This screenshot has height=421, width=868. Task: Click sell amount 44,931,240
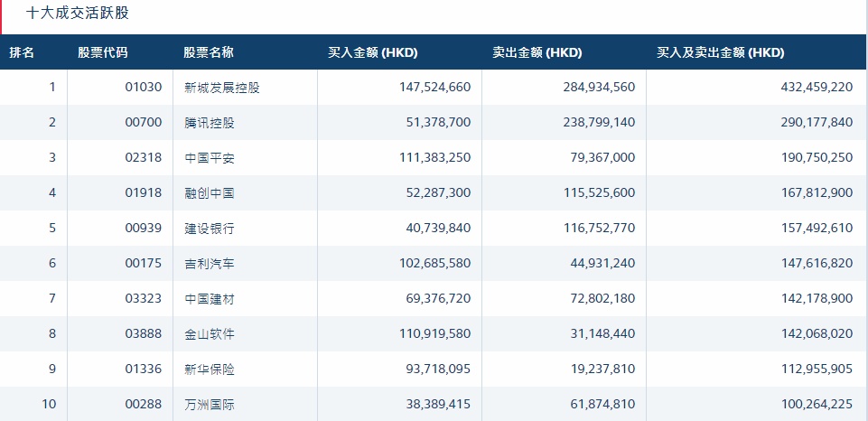click(x=602, y=263)
